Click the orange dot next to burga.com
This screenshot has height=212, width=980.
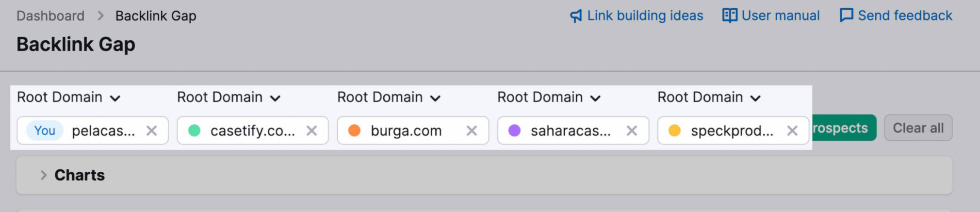point(355,130)
